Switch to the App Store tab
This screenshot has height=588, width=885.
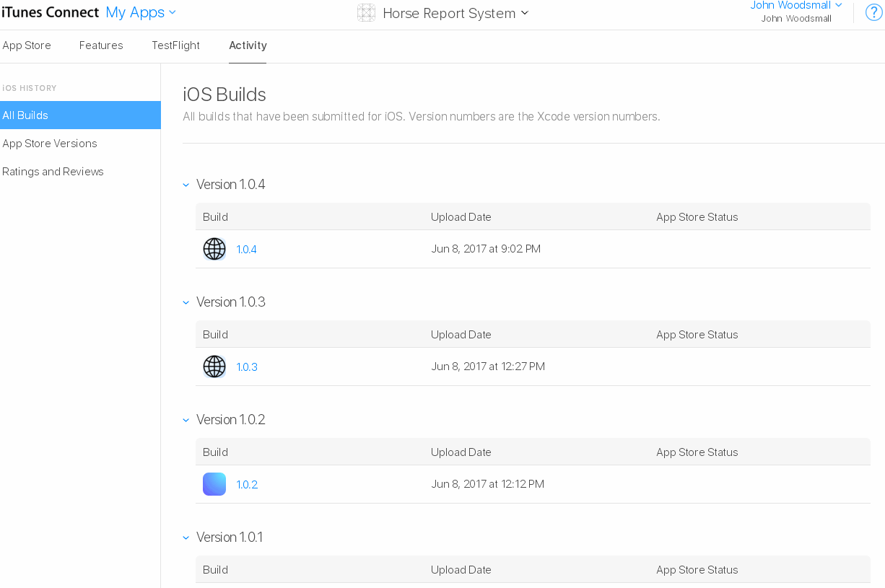pyautogui.click(x=27, y=45)
